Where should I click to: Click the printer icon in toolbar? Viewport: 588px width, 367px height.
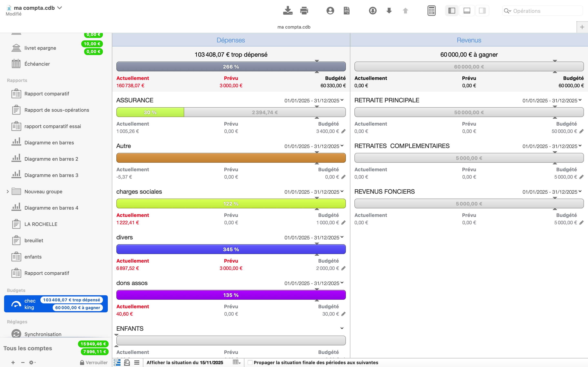click(304, 11)
